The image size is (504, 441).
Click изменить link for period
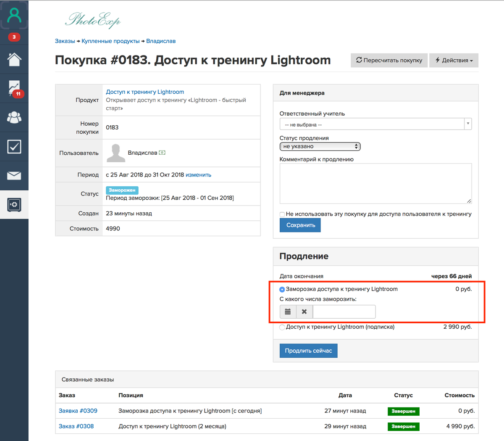coord(198,174)
